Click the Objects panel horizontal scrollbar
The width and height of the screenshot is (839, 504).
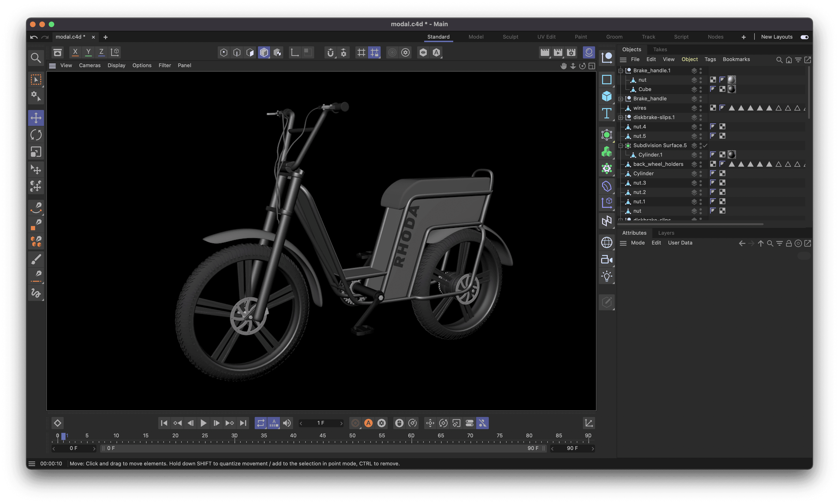690,224
